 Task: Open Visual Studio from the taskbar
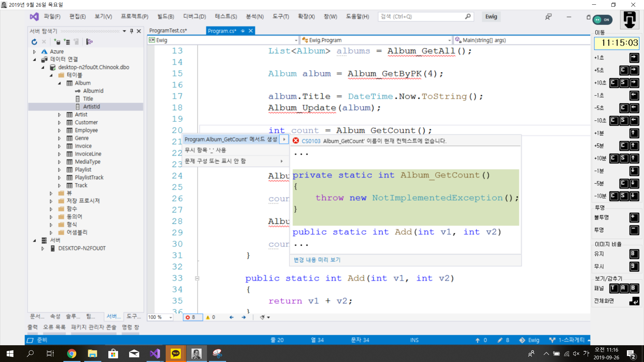(155, 353)
